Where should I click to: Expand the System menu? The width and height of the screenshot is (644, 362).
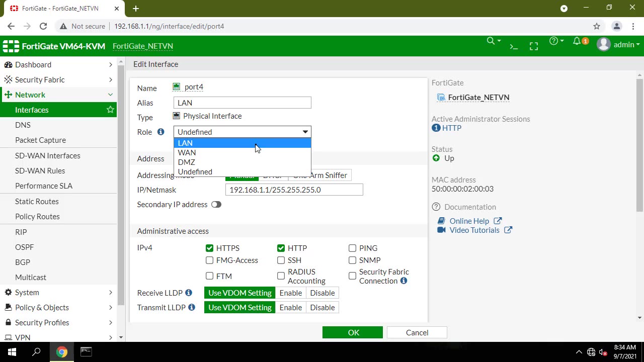[58, 292]
